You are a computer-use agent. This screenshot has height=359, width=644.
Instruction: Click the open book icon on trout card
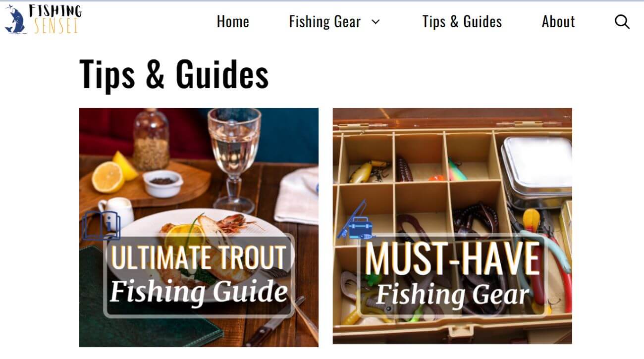(x=101, y=226)
